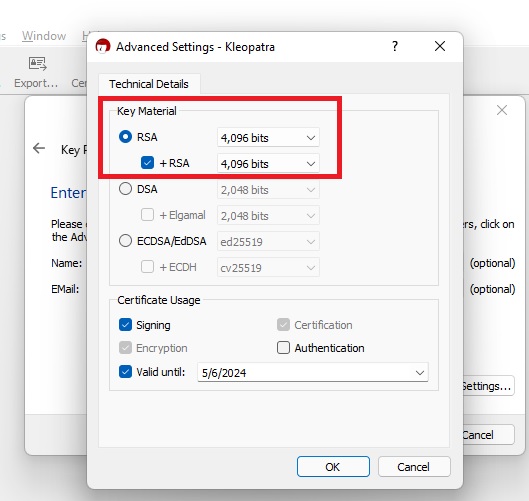Go back with the arrow in key wizard
The width and height of the screenshot is (529, 501).
pos(39,148)
